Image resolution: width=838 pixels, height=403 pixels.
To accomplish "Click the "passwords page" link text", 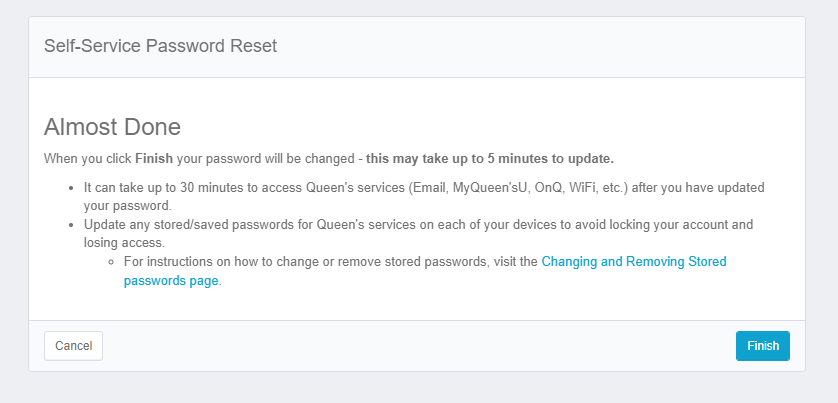I will pyautogui.click(x=170, y=281).
